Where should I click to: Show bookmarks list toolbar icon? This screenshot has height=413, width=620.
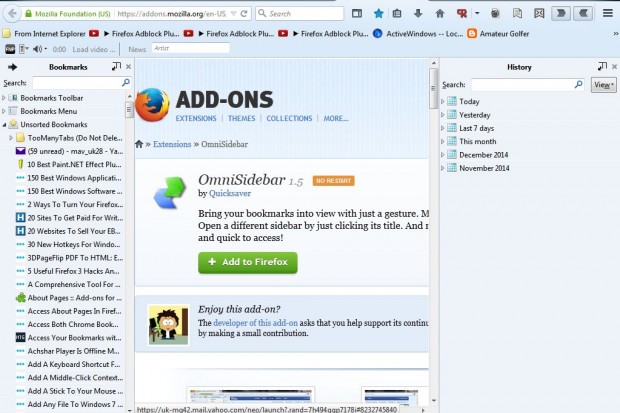pyautogui.click(x=397, y=14)
